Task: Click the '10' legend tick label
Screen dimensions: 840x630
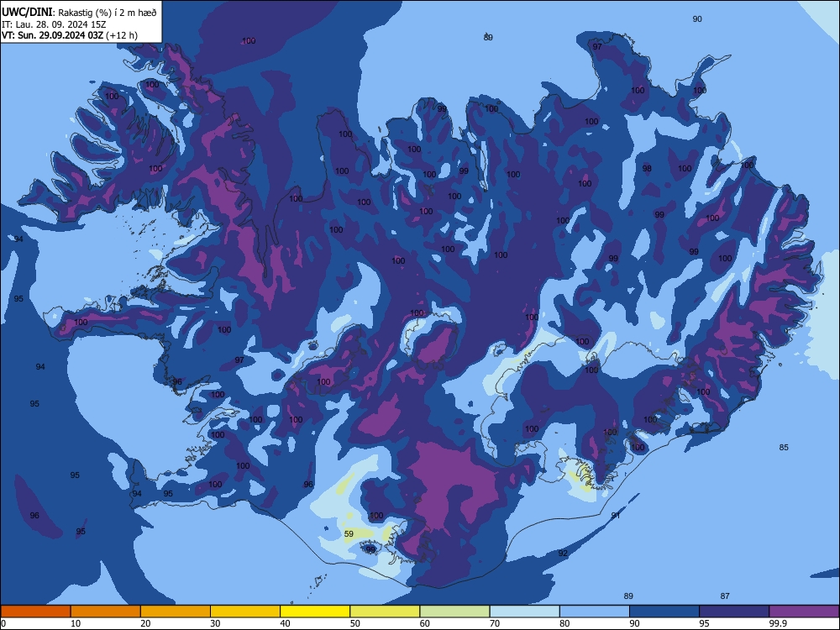Action: pos(76,623)
